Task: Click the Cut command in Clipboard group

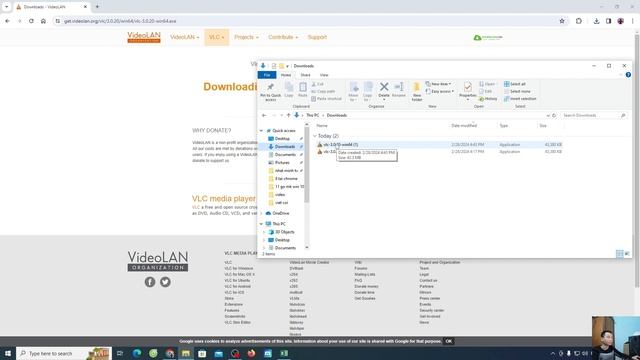Action: click(318, 84)
